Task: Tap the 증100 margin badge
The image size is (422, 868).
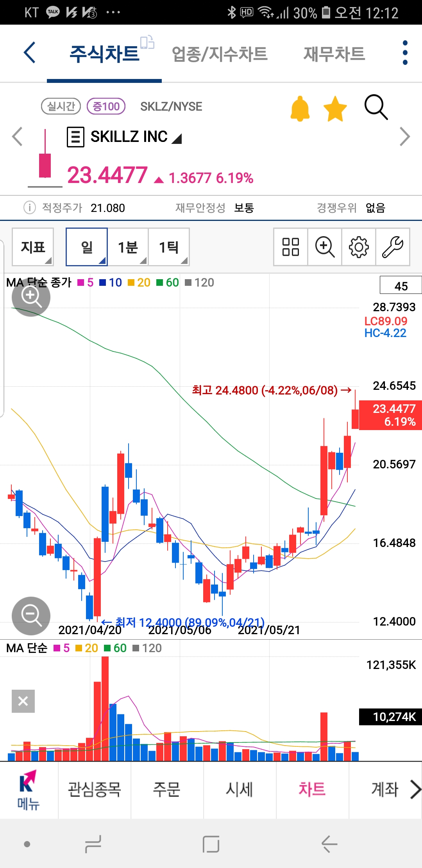Action: pyautogui.click(x=106, y=106)
